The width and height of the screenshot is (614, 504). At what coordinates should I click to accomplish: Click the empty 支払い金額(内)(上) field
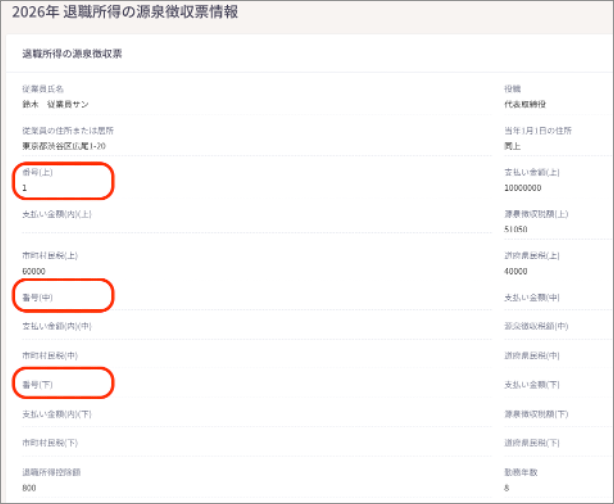(x=256, y=219)
